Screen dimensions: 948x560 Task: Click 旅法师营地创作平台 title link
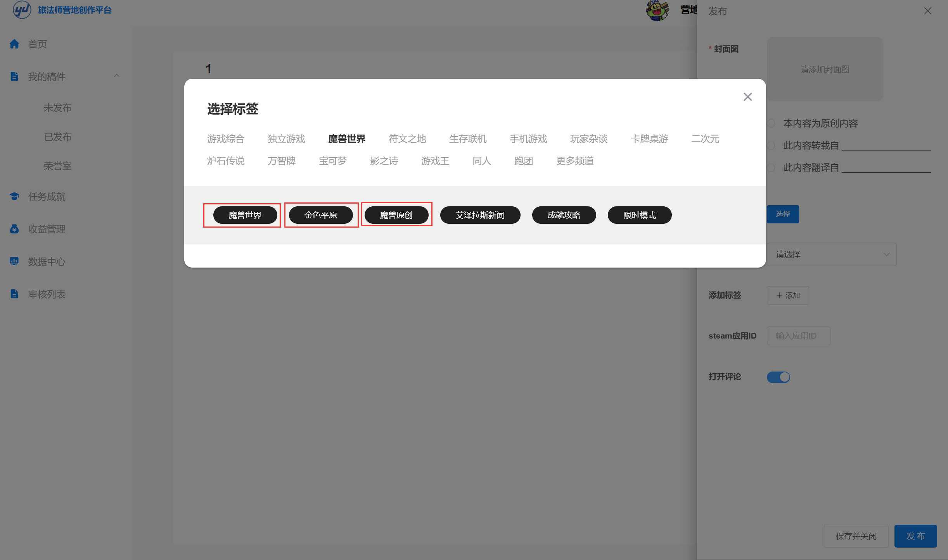[75, 10]
